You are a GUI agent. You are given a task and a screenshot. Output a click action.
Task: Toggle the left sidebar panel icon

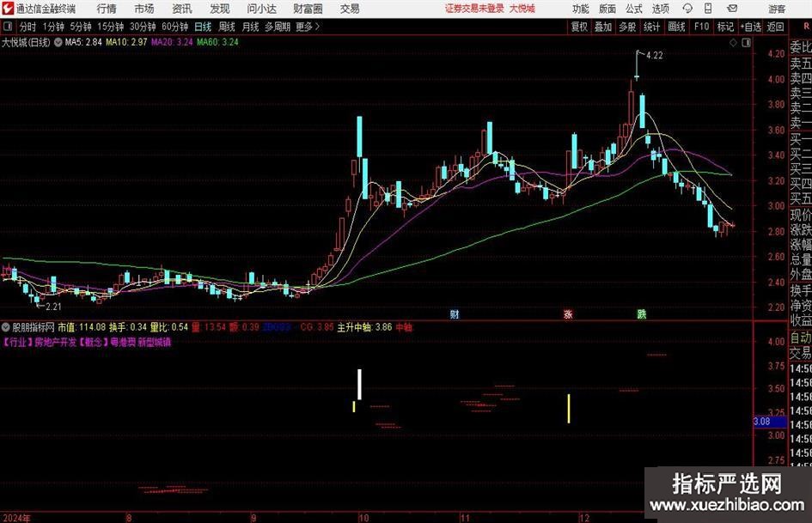[7, 27]
